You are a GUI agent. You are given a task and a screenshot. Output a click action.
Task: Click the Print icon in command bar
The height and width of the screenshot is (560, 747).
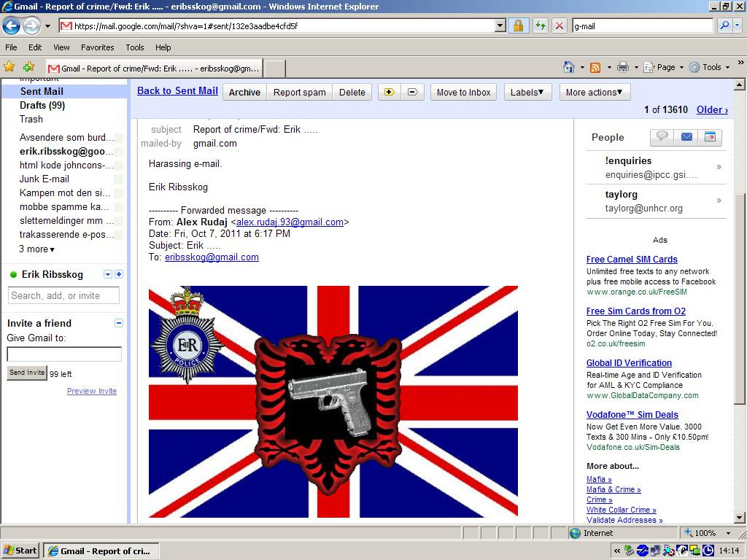[623, 67]
